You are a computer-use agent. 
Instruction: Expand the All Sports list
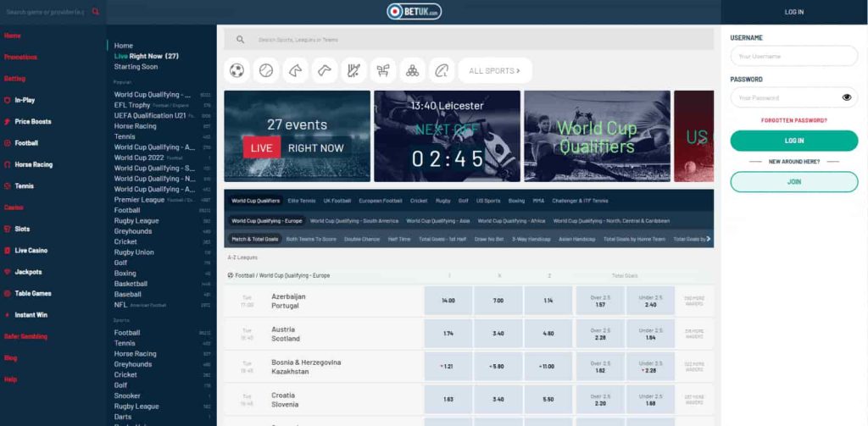click(x=494, y=70)
